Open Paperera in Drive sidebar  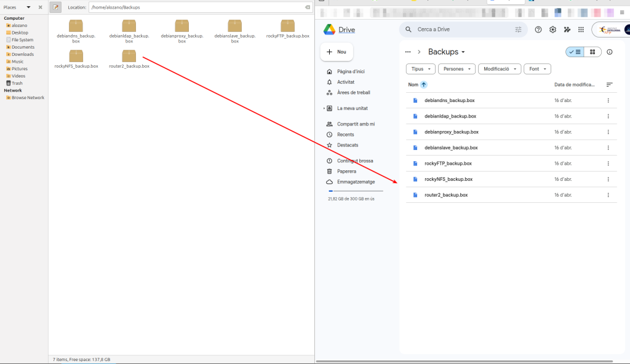pos(346,172)
